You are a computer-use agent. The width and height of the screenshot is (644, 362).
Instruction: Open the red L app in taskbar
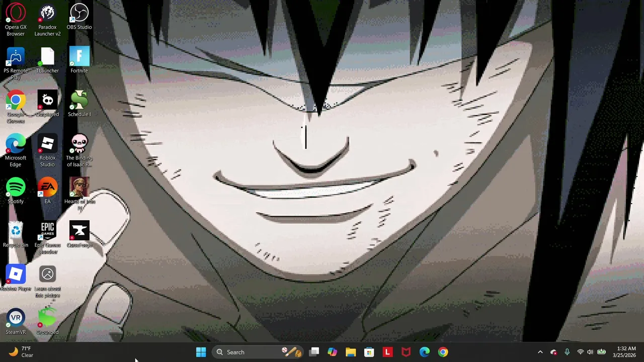pyautogui.click(x=387, y=352)
